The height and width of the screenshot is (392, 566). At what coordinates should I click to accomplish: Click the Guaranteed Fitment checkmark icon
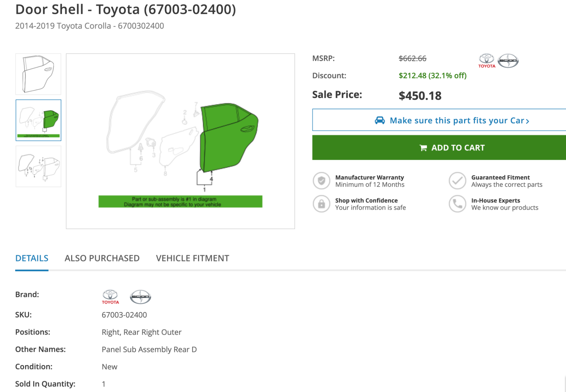click(x=457, y=181)
